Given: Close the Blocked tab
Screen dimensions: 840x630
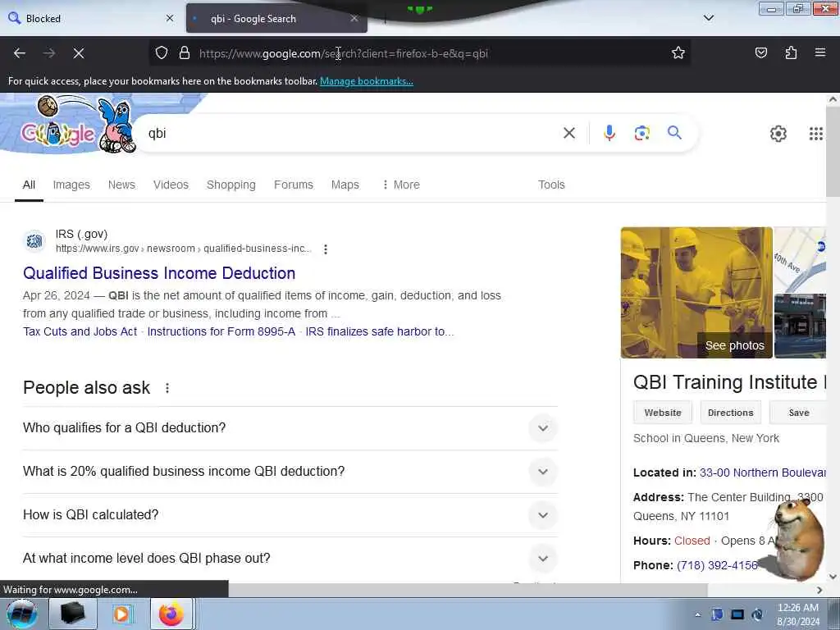Looking at the screenshot, I should coord(170,18).
